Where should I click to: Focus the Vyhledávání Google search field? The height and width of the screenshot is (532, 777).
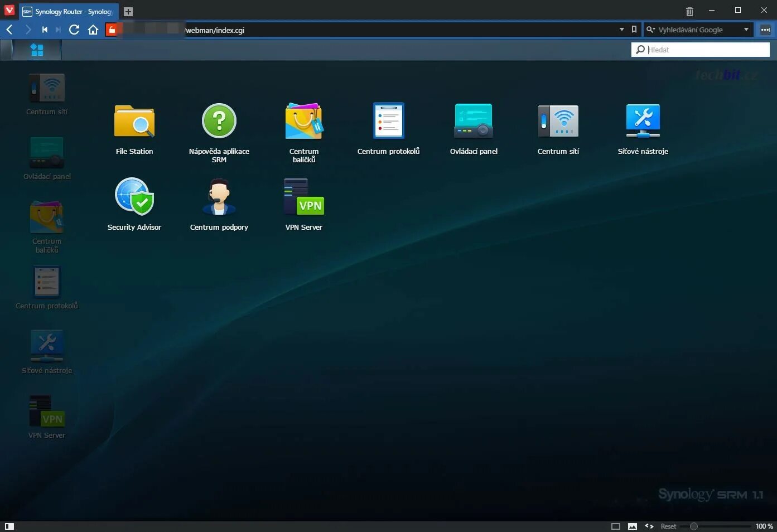pos(699,30)
